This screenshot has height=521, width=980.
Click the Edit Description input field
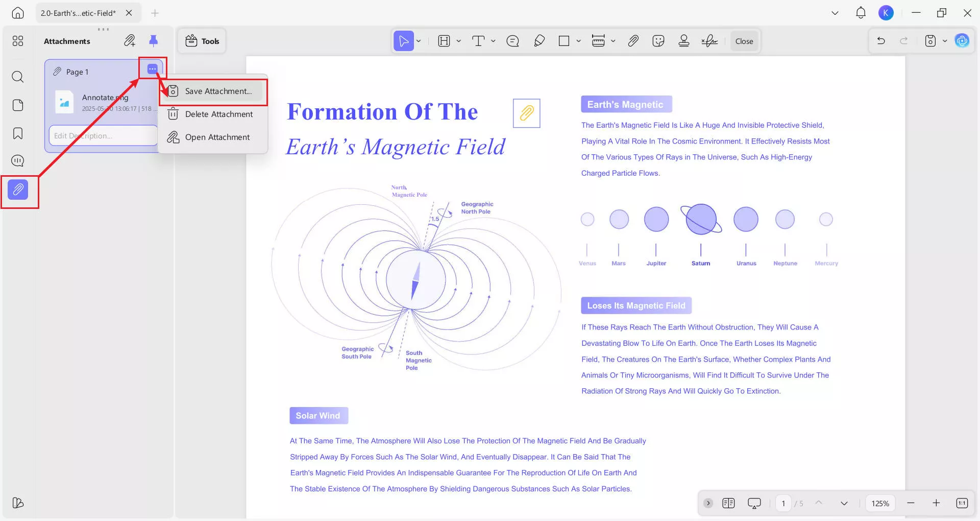[102, 136]
